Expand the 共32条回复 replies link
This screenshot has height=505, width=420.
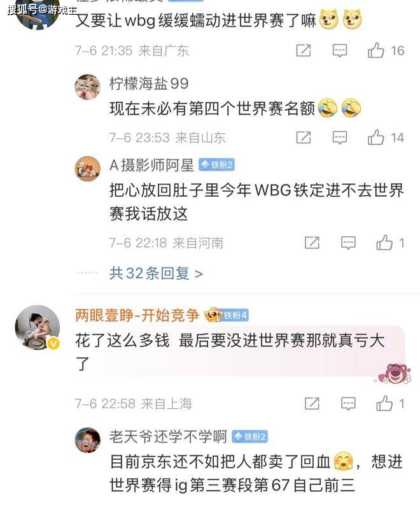156,273
